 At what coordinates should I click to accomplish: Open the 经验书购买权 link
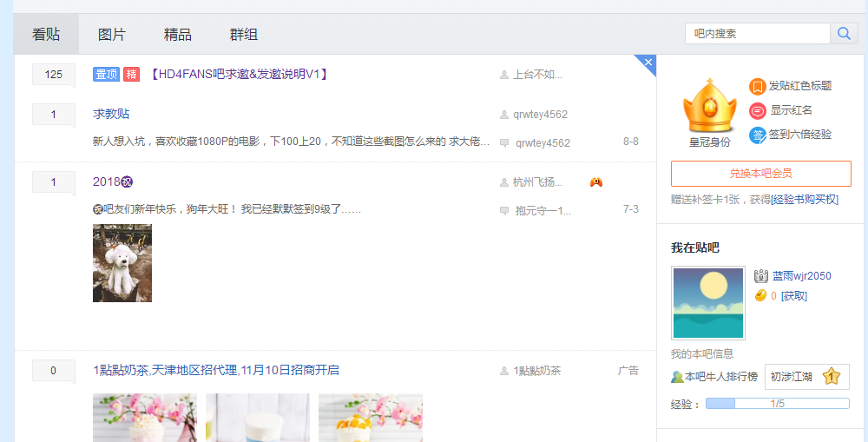[x=806, y=200]
